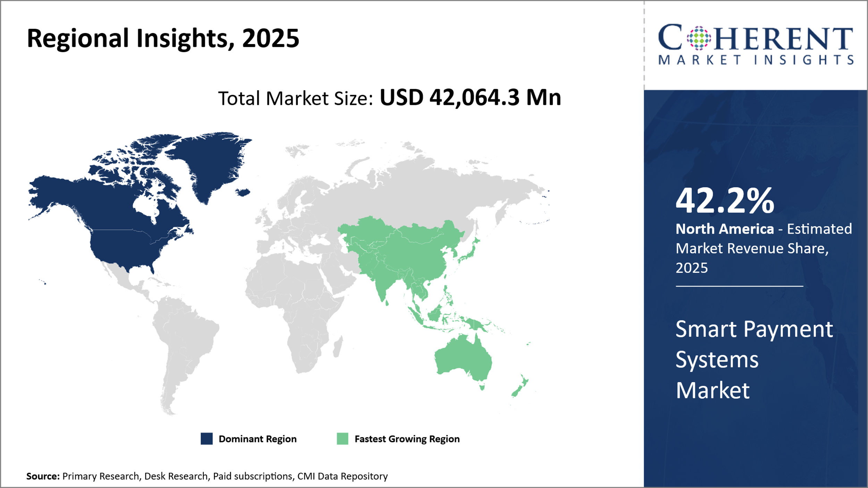868x488 pixels.
Task: Click the dark blue Dominant Region swatch
Action: click(207, 439)
